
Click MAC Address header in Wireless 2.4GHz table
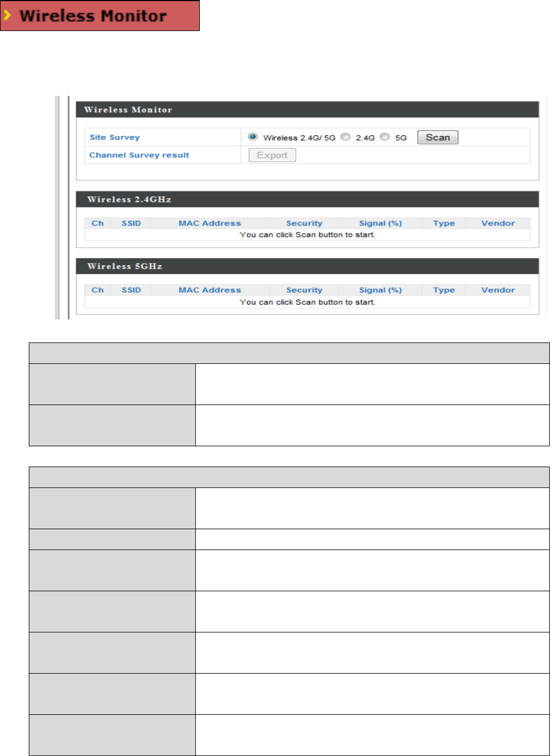coord(209,223)
